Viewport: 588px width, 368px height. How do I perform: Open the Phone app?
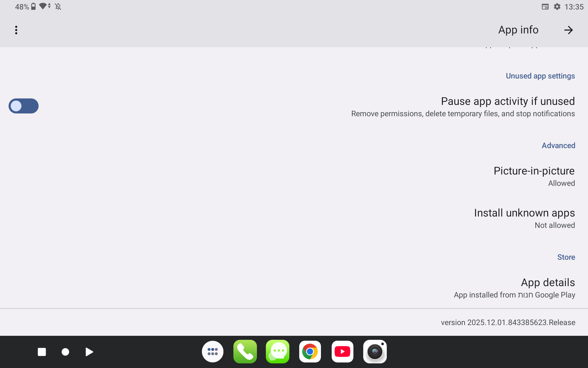(x=245, y=351)
